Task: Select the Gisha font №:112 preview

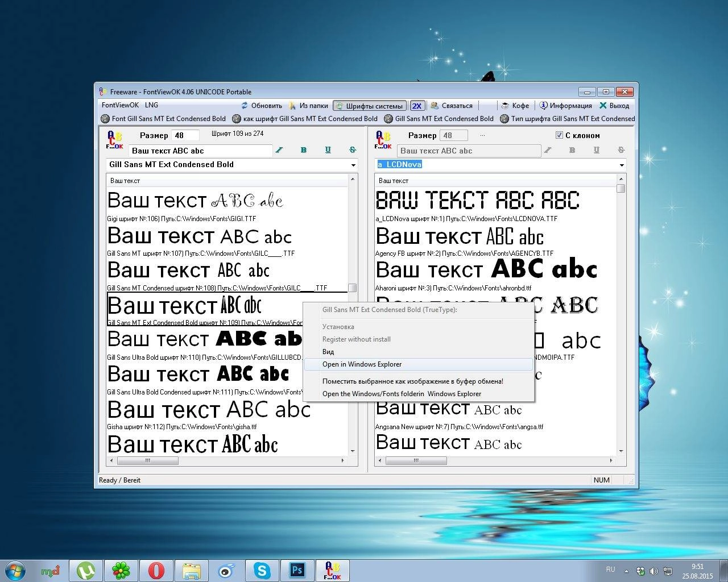Action: point(227,413)
